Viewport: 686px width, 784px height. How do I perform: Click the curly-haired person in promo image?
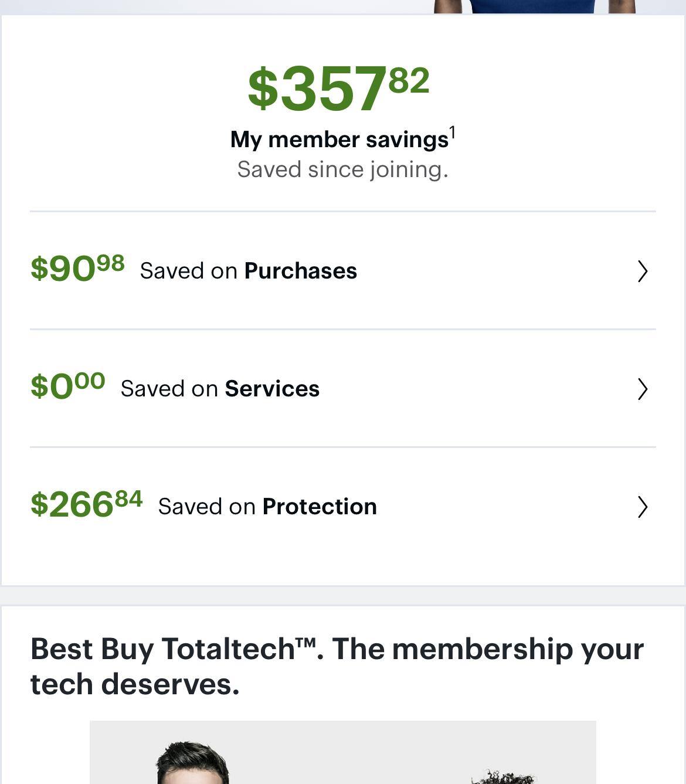point(503,778)
